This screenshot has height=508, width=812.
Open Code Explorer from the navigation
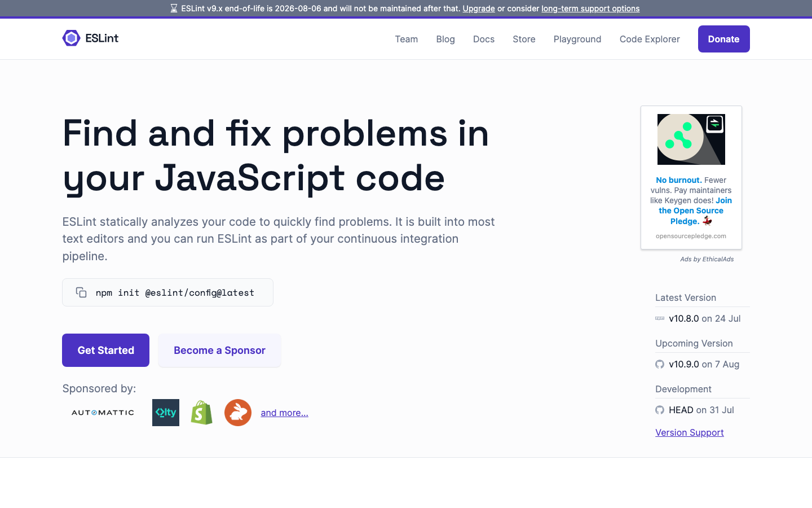click(x=650, y=39)
